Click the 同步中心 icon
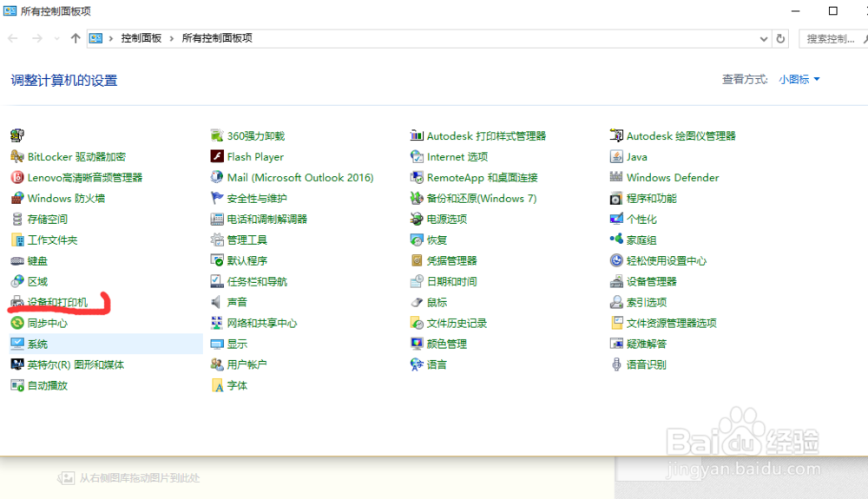The image size is (868, 499). pyautogui.click(x=17, y=323)
